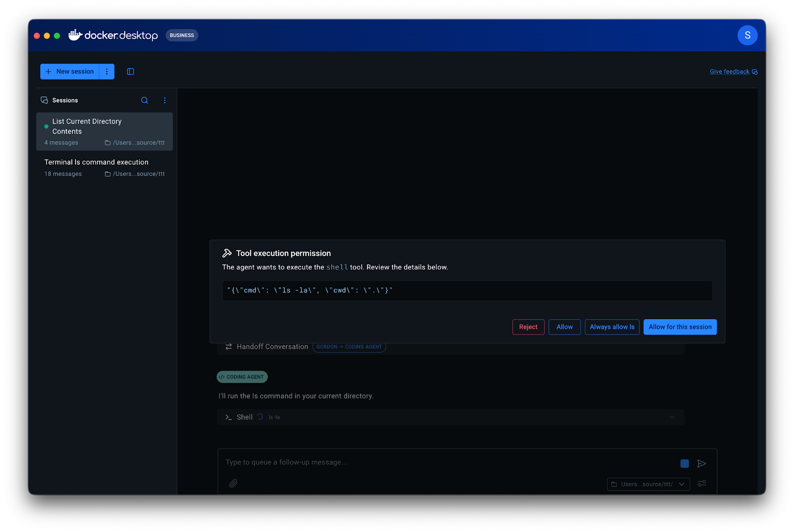Reject the tool execution request
This screenshot has width=794, height=532.
point(528,327)
